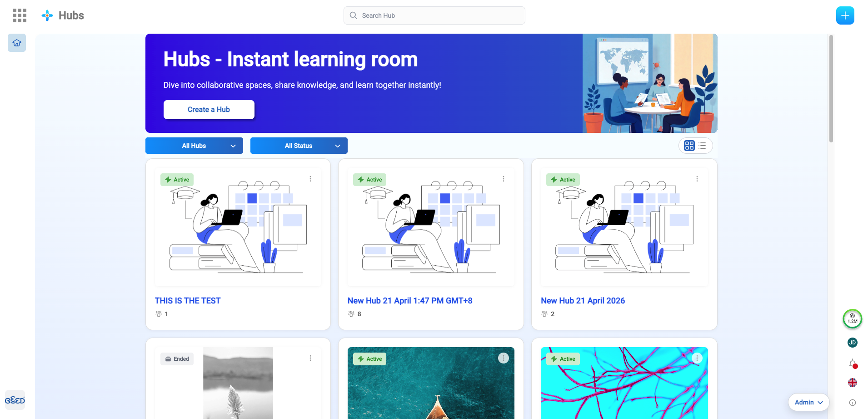Click the page vertical scrollbar
868x419 pixels.
click(x=831, y=89)
